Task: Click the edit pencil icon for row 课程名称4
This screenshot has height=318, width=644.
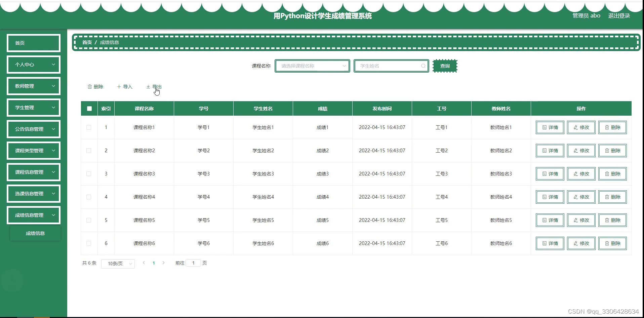Action: point(576,197)
